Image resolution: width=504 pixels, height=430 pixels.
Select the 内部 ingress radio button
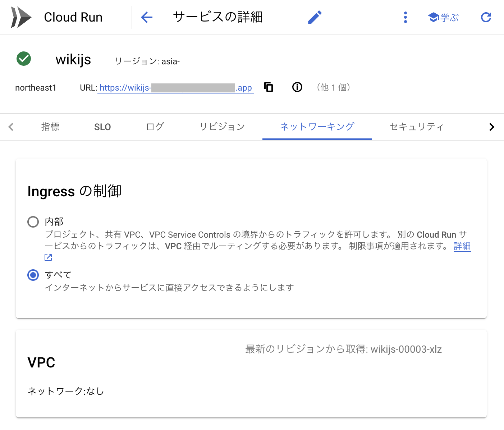[33, 222]
